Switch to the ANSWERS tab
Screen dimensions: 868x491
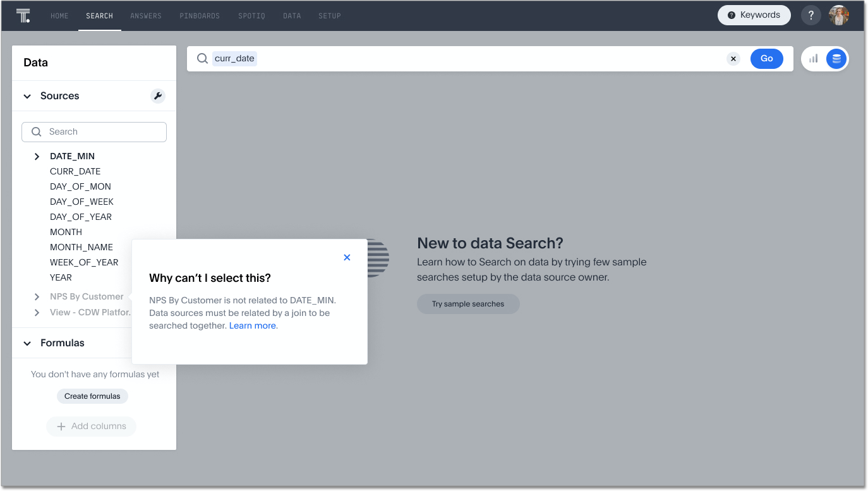[146, 15]
